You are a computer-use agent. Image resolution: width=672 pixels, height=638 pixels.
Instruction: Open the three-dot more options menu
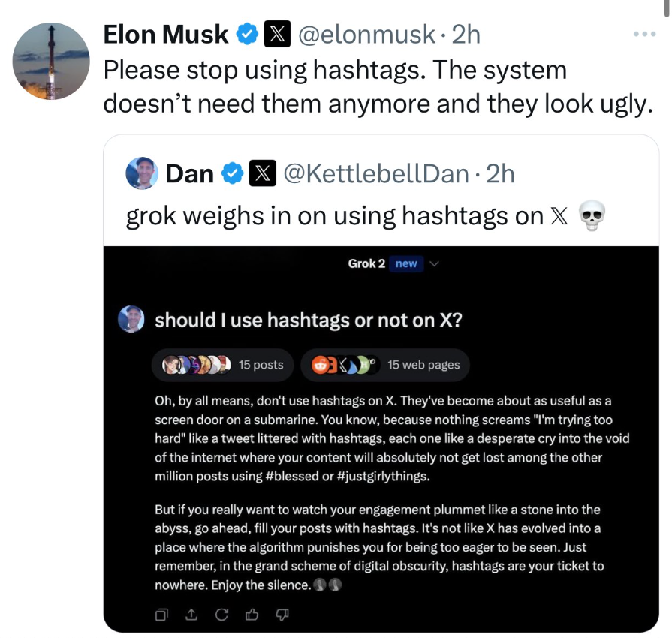tap(644, 34)
